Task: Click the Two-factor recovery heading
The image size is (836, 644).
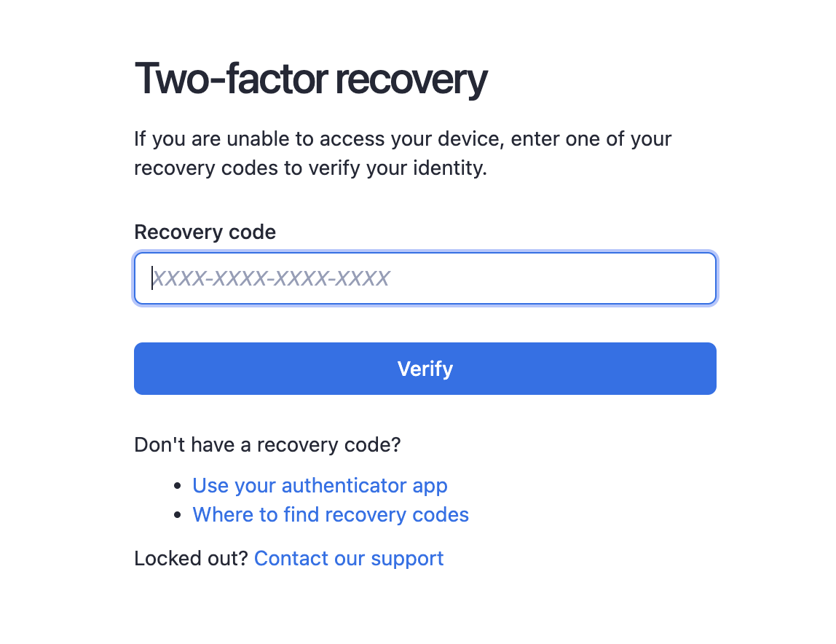Action: click(x=311, y=79)
